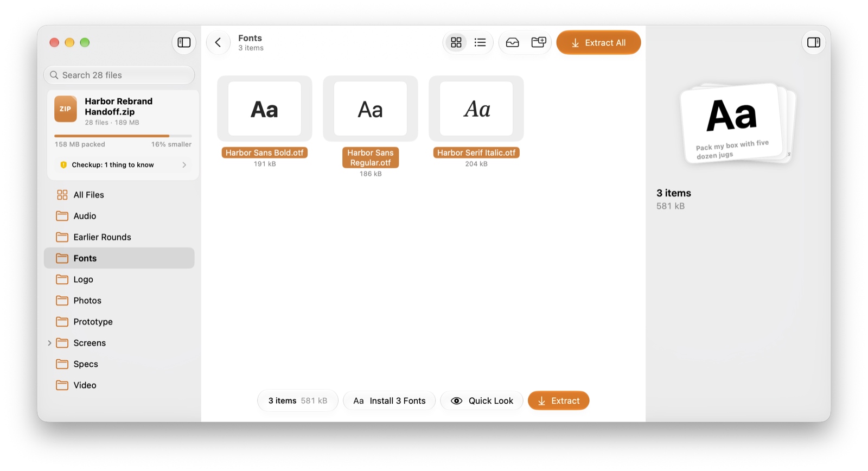Open the Prototype folder
Image resolution: width=868 pixels, height=471 pixels.
click(119, 322)
